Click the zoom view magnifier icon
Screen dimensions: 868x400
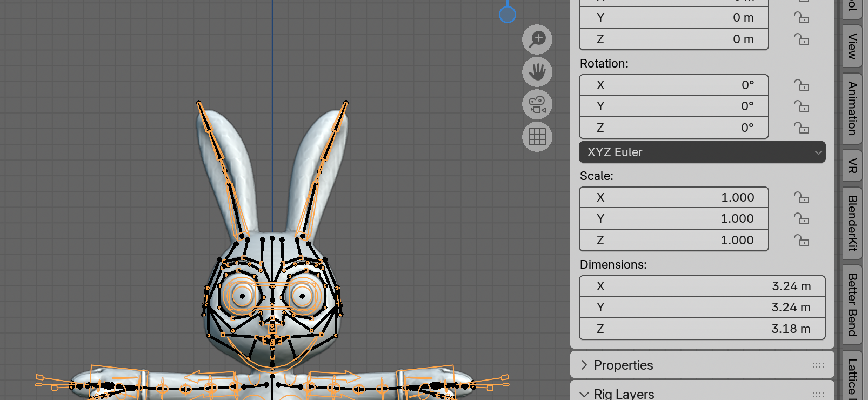tap(537, 39)
